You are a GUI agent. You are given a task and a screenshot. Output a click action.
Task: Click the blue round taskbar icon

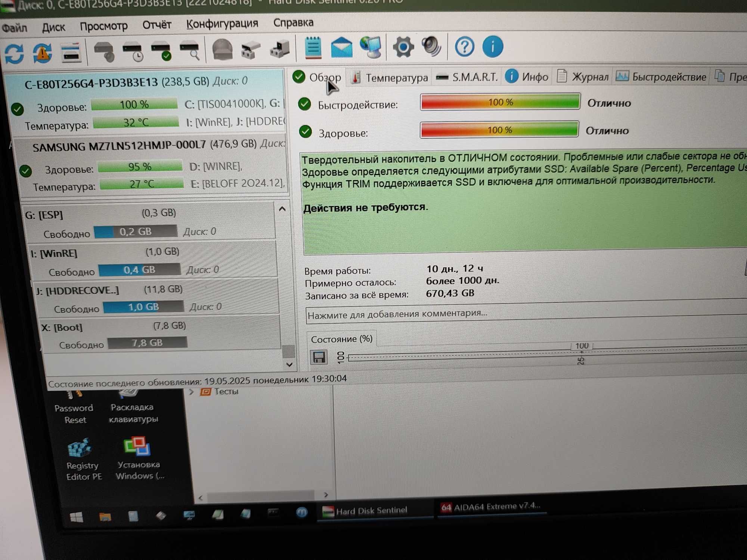302,512
